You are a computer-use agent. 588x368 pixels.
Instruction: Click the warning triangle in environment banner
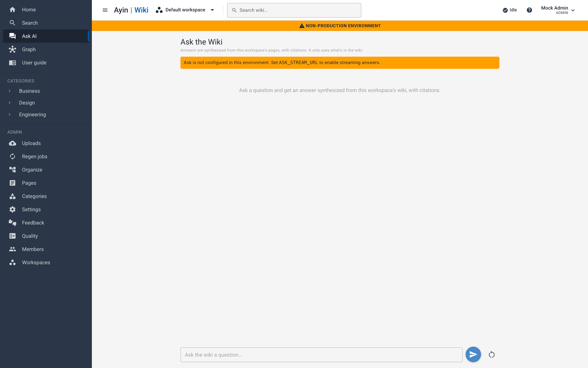point(302,26)
